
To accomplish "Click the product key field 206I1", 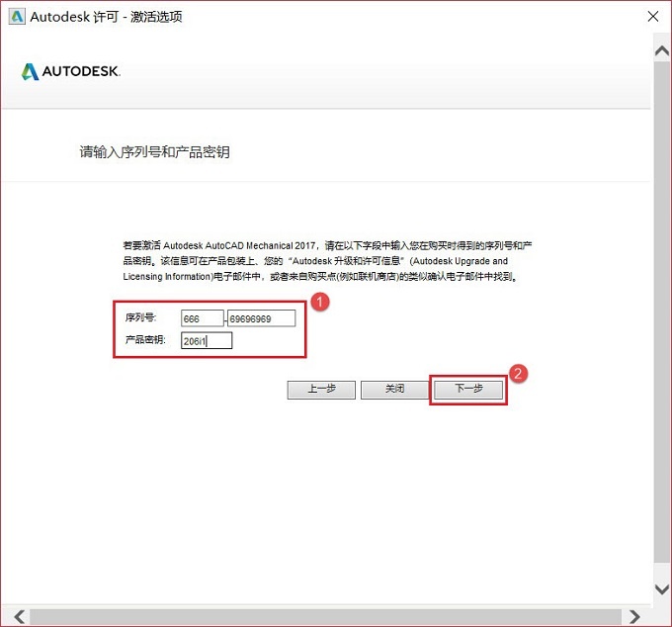I will coord(207,341).
